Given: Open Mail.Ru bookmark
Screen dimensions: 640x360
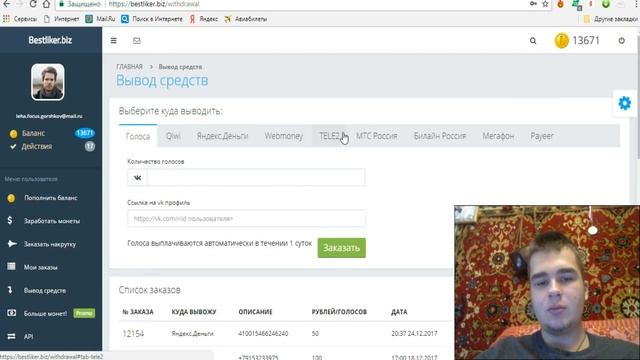Looking at the screenshot, I should point(100,19).
